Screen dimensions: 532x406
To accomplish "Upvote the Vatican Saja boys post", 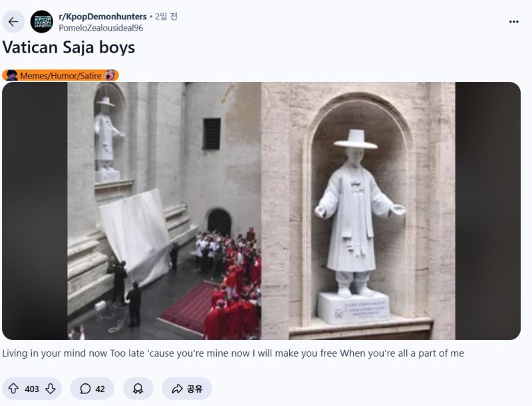I will pos(13,388).
